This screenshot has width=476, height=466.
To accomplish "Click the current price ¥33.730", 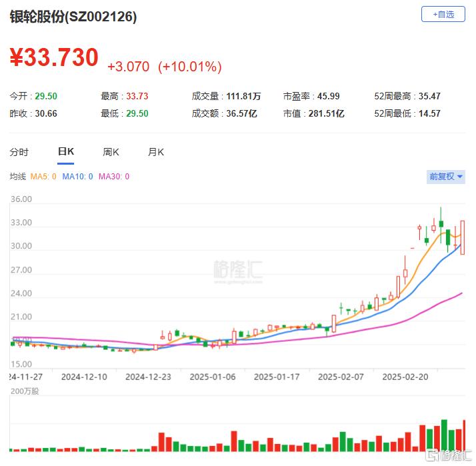I will tap(54, 57).
